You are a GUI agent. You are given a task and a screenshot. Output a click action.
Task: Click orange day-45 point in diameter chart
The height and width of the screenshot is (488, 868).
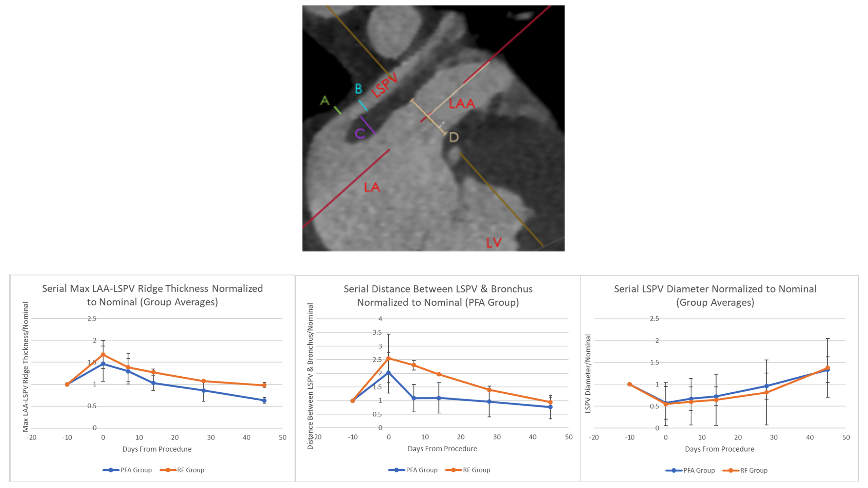tap(828, 368)
